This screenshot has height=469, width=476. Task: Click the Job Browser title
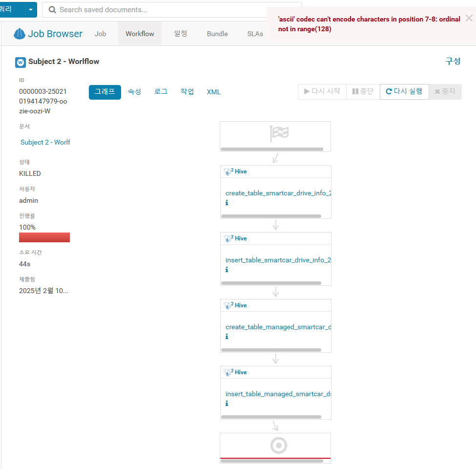click(x=55, y=34)
